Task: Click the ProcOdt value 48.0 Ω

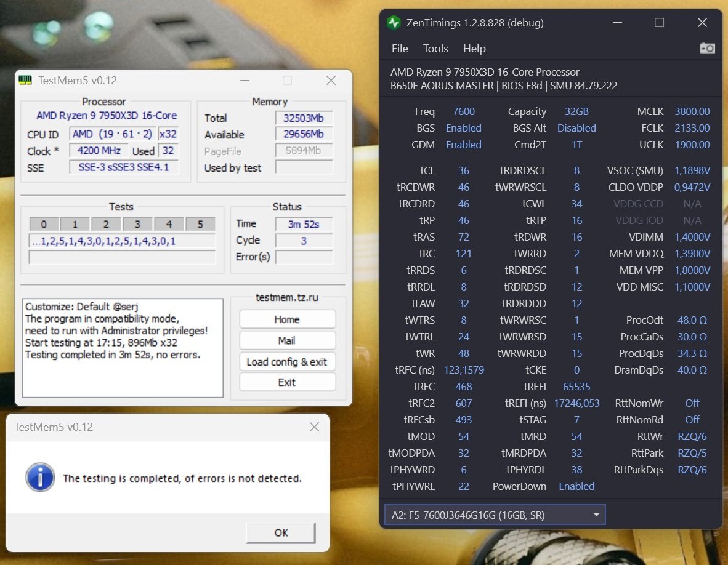Action: 692,320
